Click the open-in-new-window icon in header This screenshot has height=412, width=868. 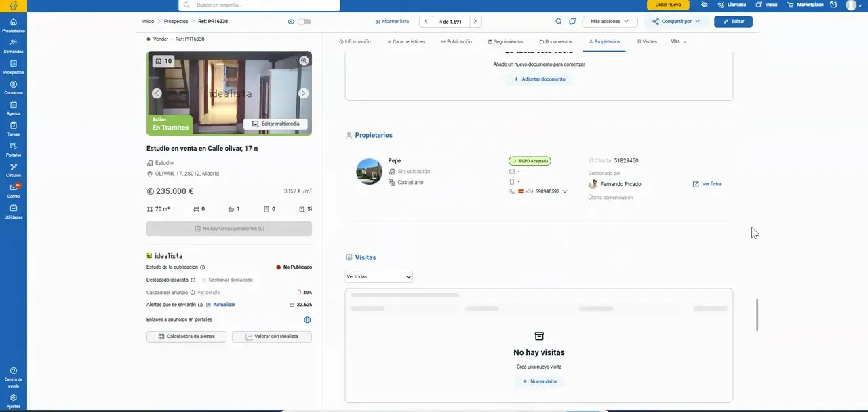833,5
